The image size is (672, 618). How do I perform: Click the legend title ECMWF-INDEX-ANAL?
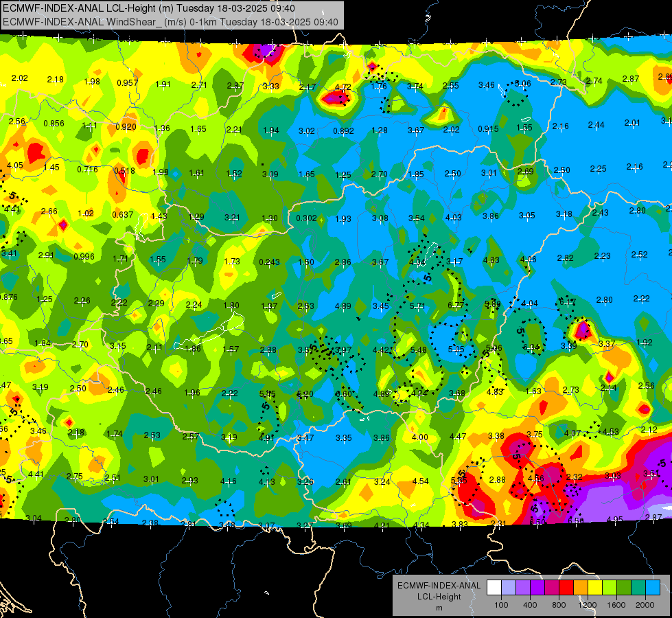pyautogui.click(x=439, y=586)
